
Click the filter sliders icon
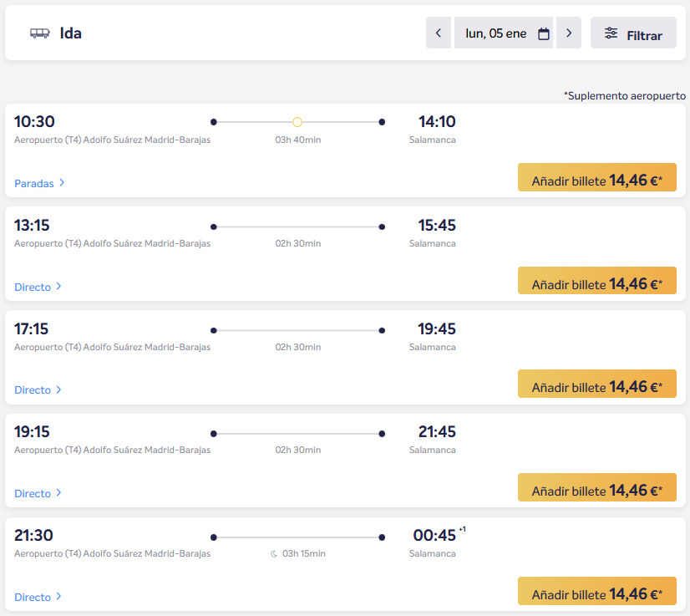click(x=611, y=33)
